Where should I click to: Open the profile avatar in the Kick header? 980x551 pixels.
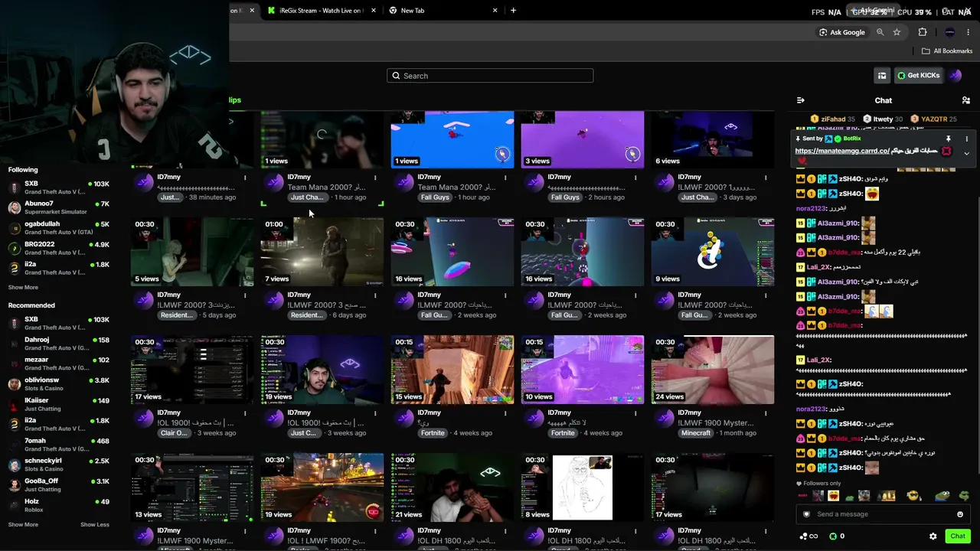click(x=955, y=76)
